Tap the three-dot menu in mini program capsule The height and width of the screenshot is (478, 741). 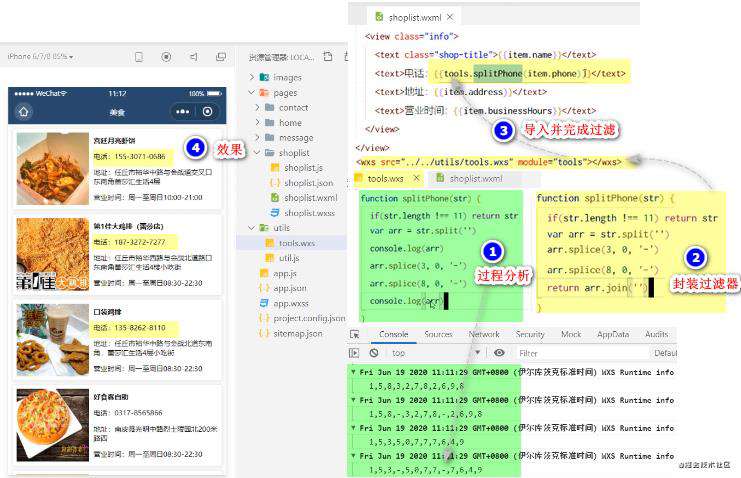click(182, 112)
